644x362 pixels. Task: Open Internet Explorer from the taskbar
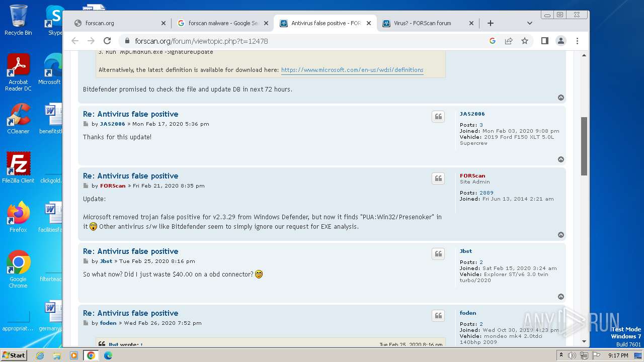pos(40,355)
